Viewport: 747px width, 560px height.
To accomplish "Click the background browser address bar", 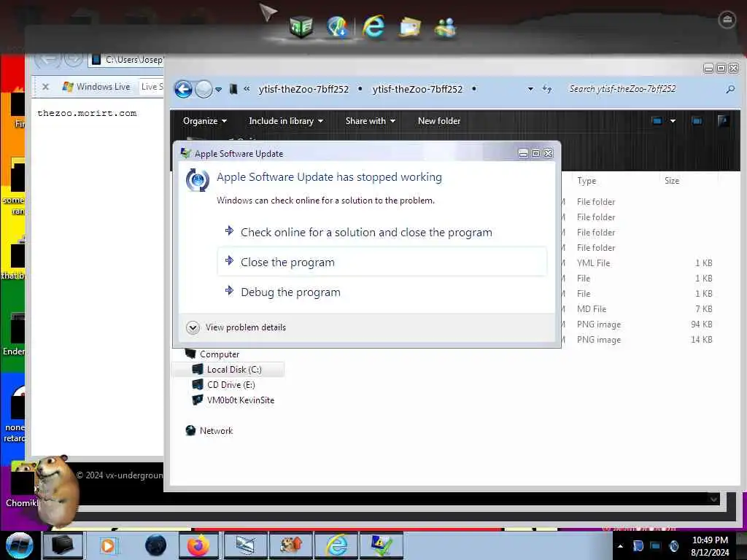I will click(x=127, y=60).
